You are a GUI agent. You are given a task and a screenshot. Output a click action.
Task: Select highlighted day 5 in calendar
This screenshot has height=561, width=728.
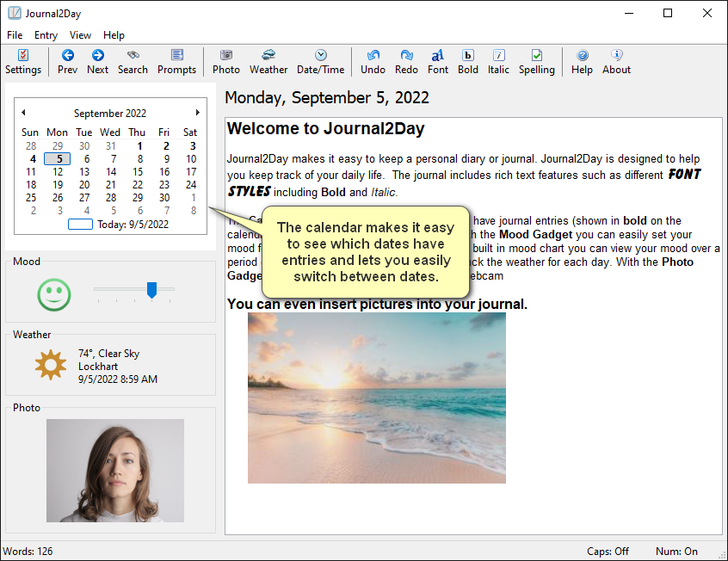coord(58,159)
